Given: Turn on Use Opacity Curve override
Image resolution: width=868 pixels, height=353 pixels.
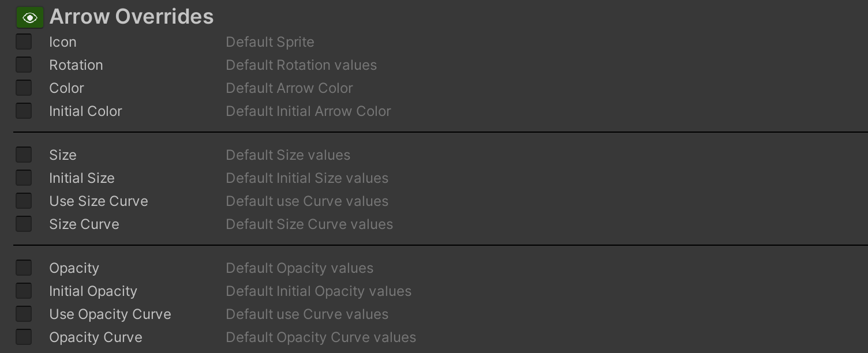Looking at the screenshot, I should click(x=24, y=314).
